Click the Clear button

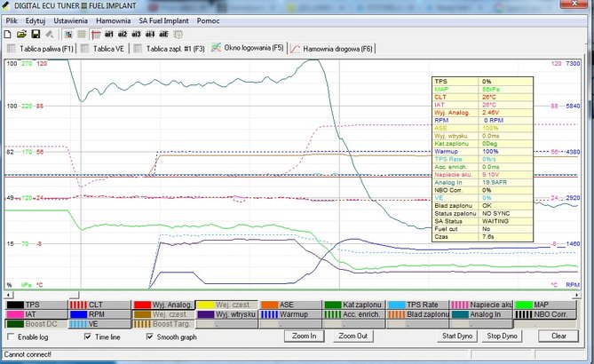(x=558, y=336)
